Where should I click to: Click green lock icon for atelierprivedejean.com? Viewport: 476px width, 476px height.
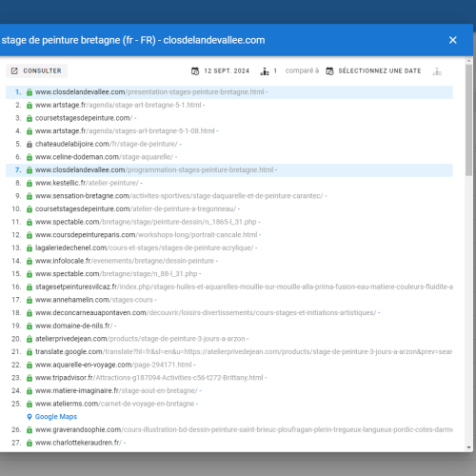pyautogui.click(x=30, y=339)
